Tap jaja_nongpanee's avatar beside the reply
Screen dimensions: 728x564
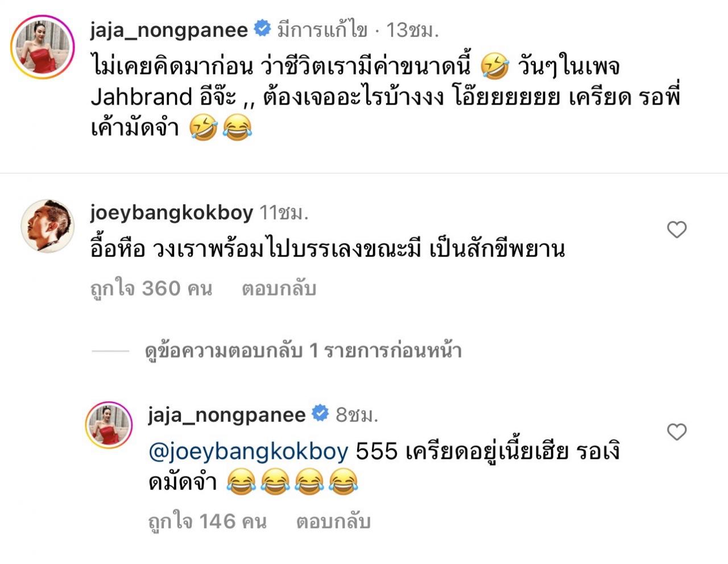pyautogui.click(x=109, y=426)
